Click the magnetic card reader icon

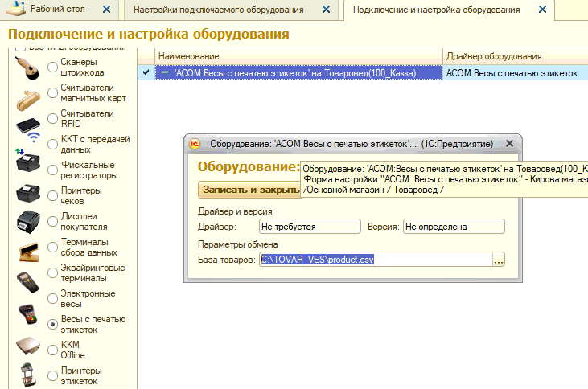click(x=28, y=100)
